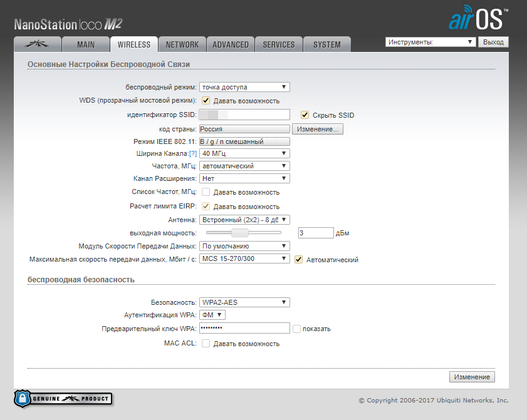Open the Ширина Канала 40 МГц dropdown
The image size is (527, 420).
pyautogui.click(x=244, y=153)
